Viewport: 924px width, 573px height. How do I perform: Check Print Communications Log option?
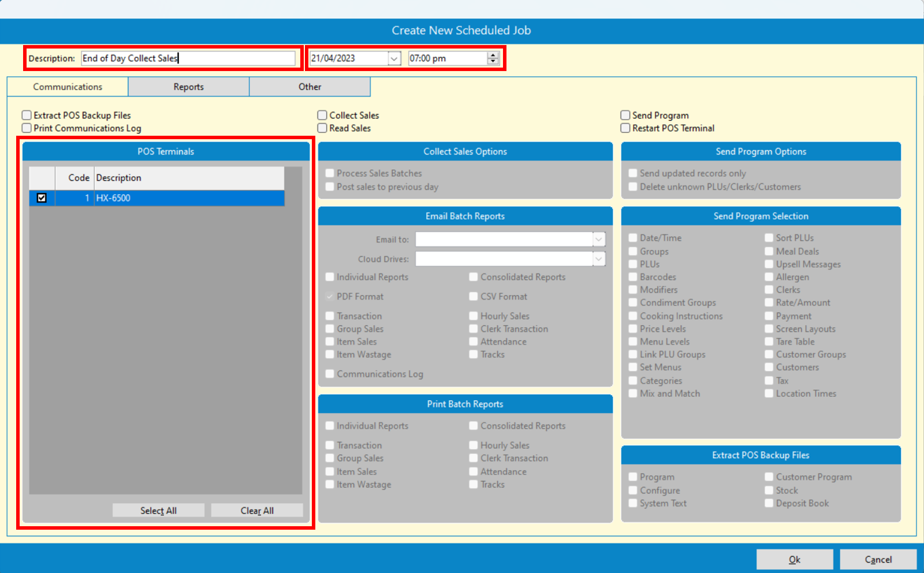(x=27, y=128)
